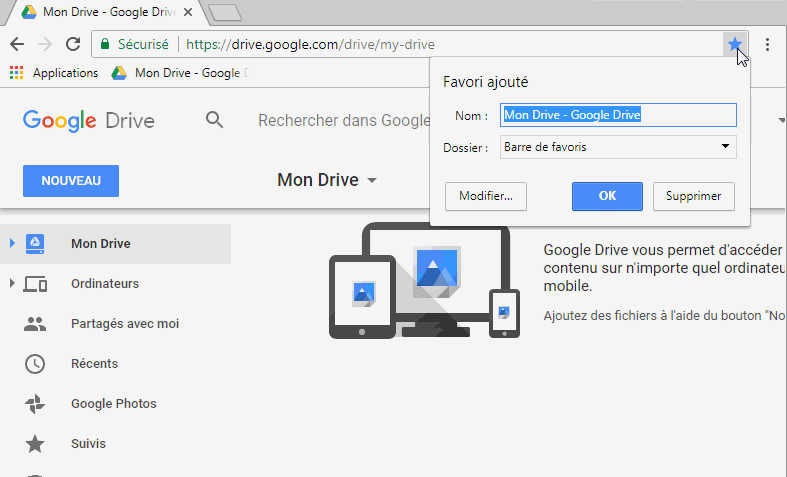
Task: Open Chrome three-dot menu
Action: [x=767, y=44]
